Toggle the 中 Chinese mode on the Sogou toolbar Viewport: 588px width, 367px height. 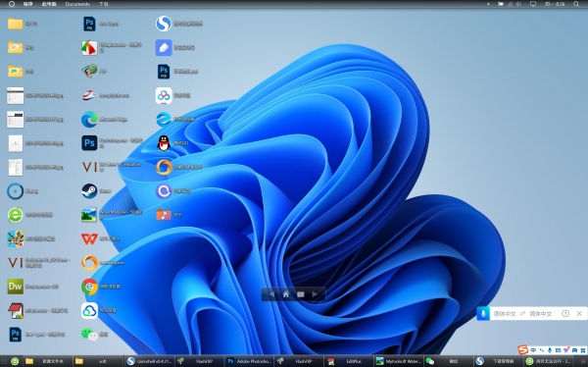click(533, 350)
